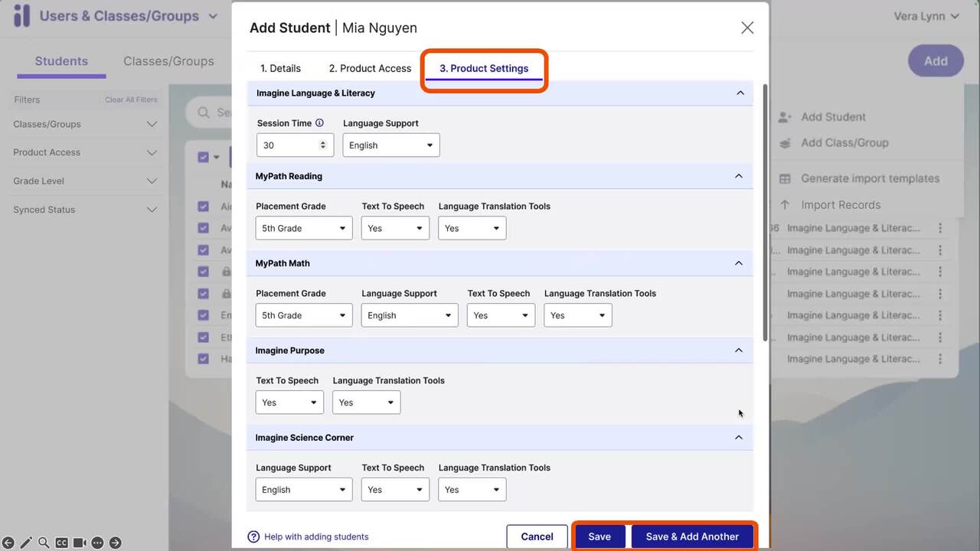980x551 pixels.
Task: Select the 3. Product Settings tab
Action: pos(484,68)
